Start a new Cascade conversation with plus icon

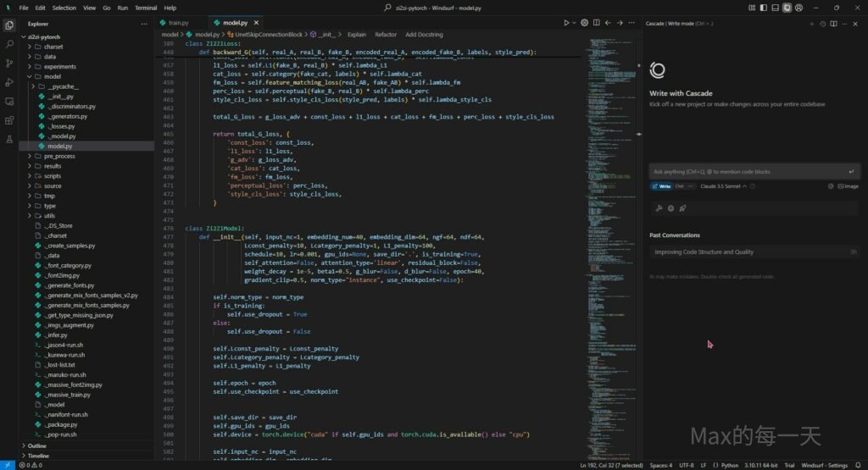click(x=811, y=24)
